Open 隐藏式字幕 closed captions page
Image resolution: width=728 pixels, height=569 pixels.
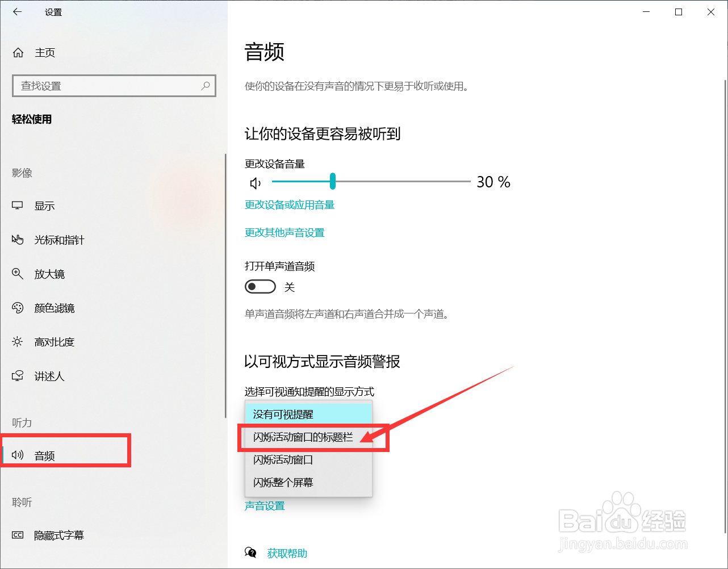pos(59,535)
